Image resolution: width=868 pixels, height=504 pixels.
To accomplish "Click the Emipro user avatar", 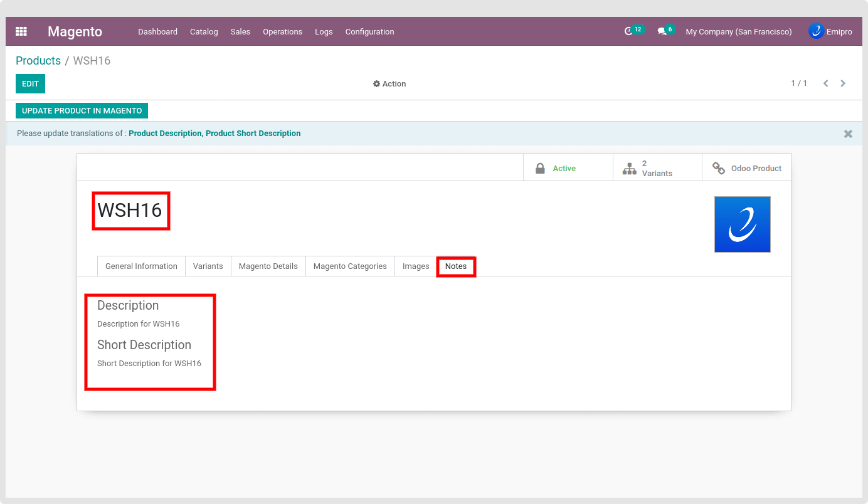I will click(x=816, y=31).
